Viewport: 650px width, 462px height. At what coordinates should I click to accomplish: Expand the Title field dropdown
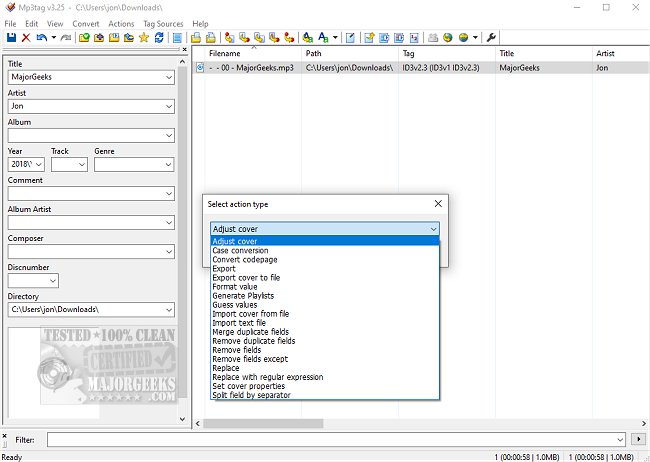click(x=168, y=76)
